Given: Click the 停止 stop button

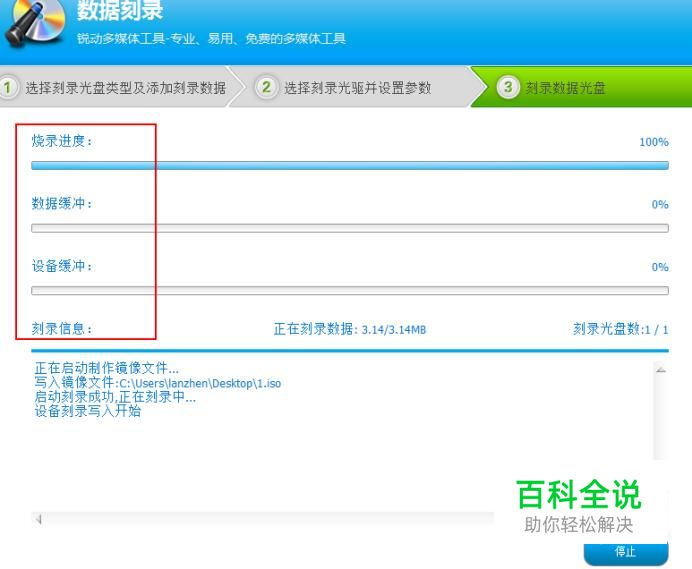Looking at the screenshot, I should pos(626,552).
